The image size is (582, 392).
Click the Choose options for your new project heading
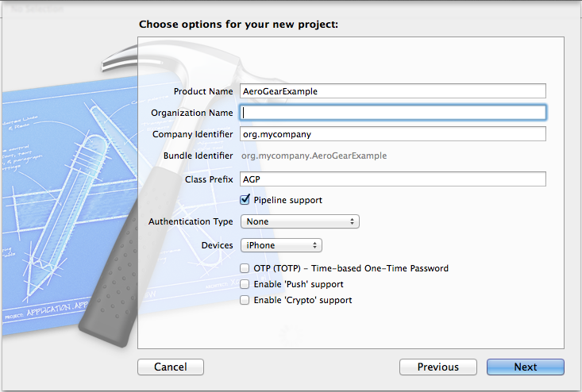[x=239, y=25]
